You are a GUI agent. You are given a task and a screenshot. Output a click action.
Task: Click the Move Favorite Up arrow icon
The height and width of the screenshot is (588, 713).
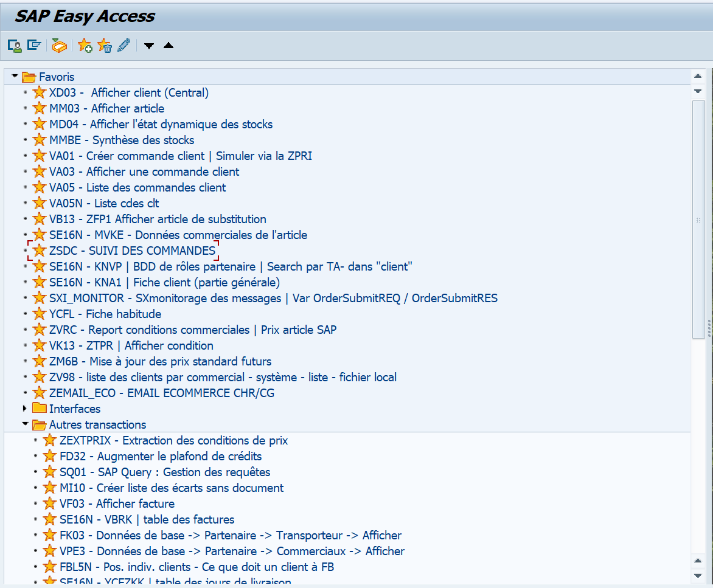click(168, 45)
